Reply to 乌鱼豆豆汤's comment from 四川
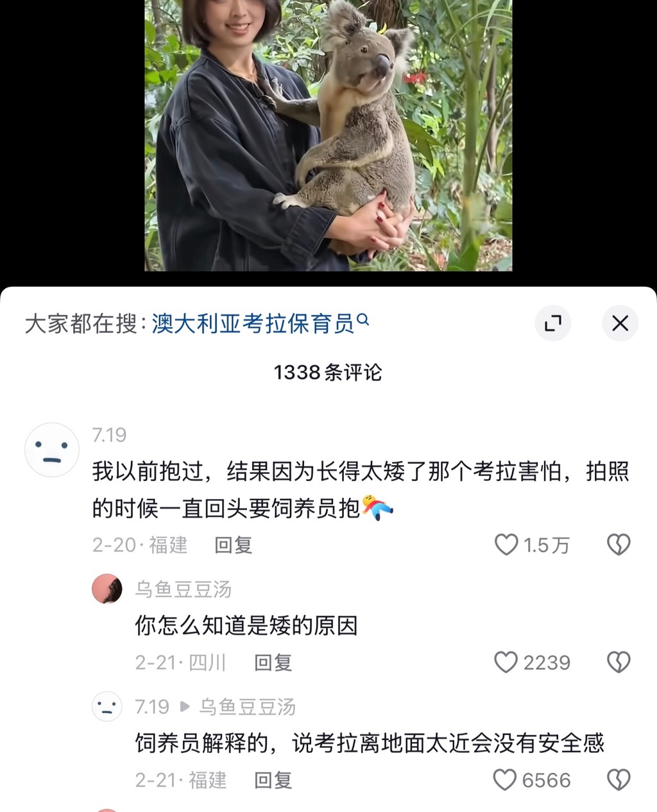 coord(273,663)
